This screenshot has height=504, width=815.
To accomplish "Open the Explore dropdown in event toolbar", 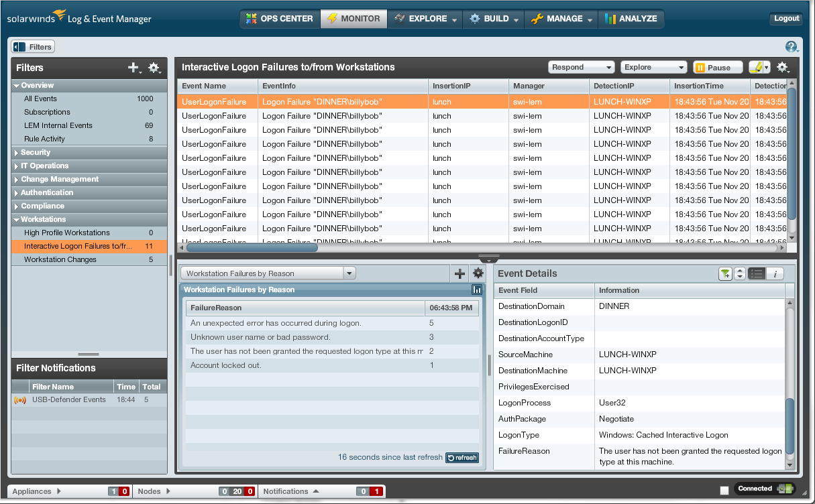I will [x=653, y=67].
